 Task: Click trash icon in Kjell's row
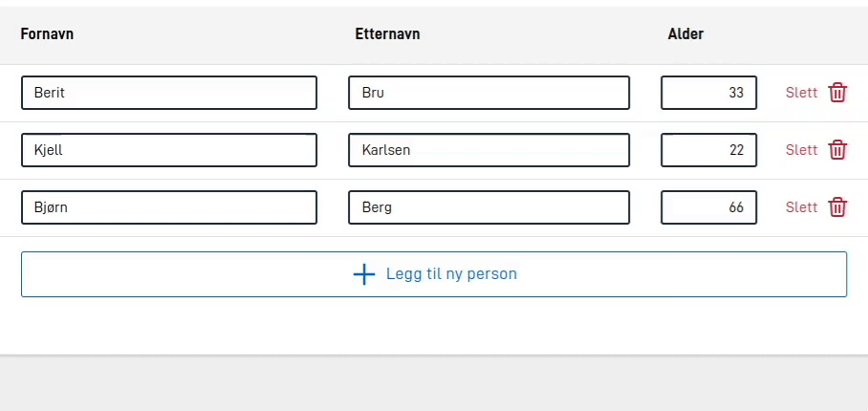tap(837, 150)
